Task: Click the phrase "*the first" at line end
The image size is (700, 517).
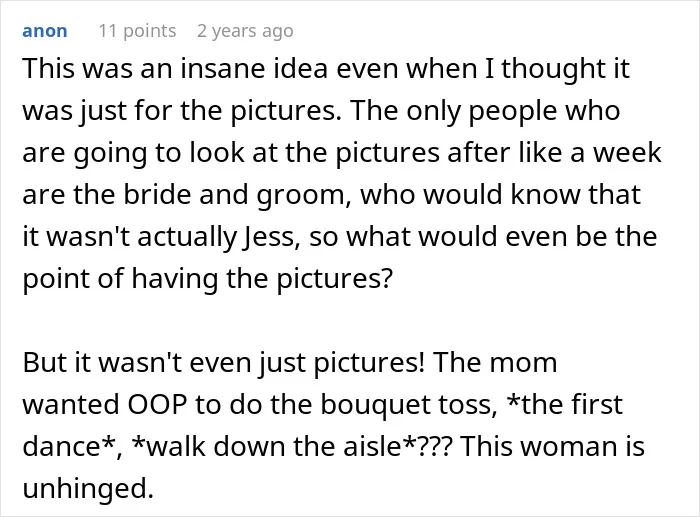Action: click(x=565, y=404)
